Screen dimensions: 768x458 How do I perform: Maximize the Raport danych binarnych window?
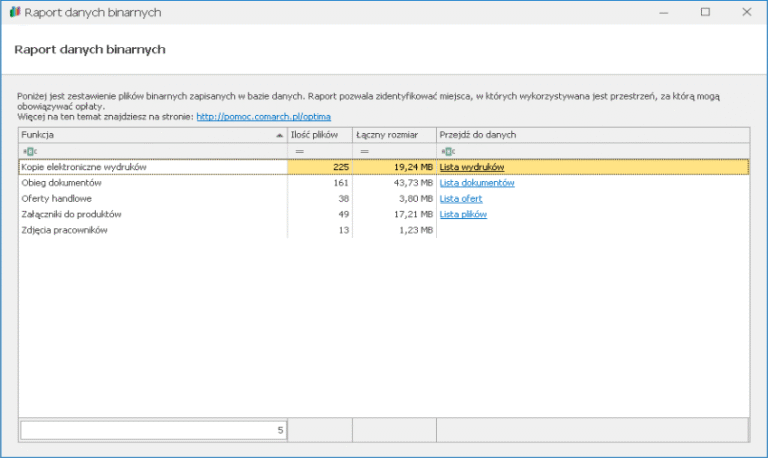point(705,12)
